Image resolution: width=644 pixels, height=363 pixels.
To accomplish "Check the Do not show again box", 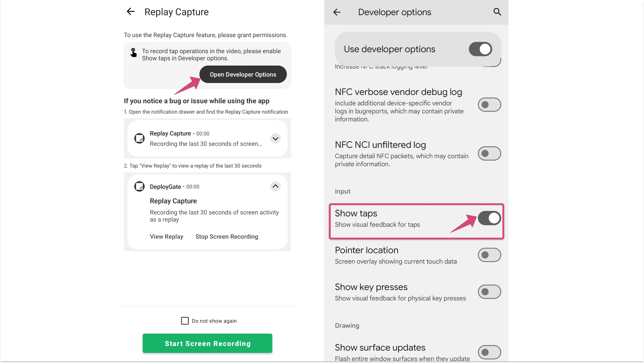I will [185, 321].
